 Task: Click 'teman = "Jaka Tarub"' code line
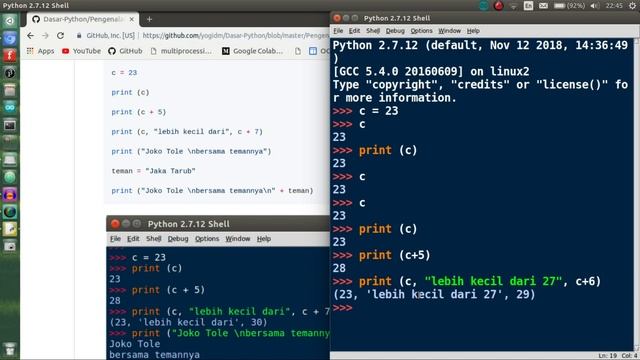[153, 171]
